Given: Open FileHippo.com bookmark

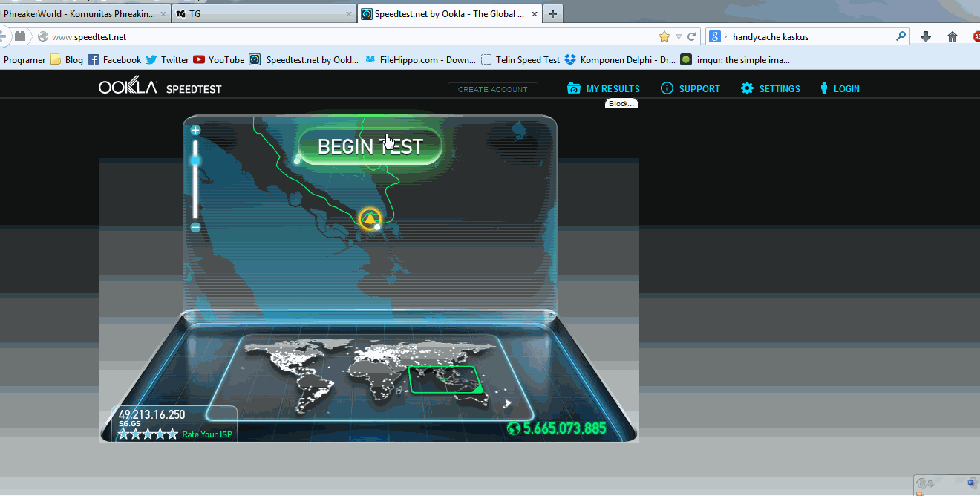Looking at the screenshot, I should 420,60.
